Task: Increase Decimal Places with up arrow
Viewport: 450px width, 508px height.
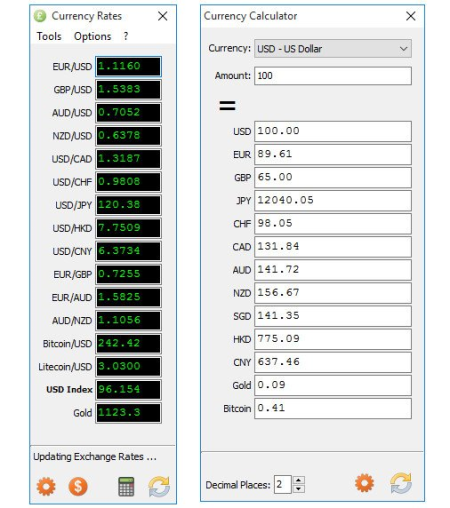Action: pyautogui.click(x=299, y=480)
